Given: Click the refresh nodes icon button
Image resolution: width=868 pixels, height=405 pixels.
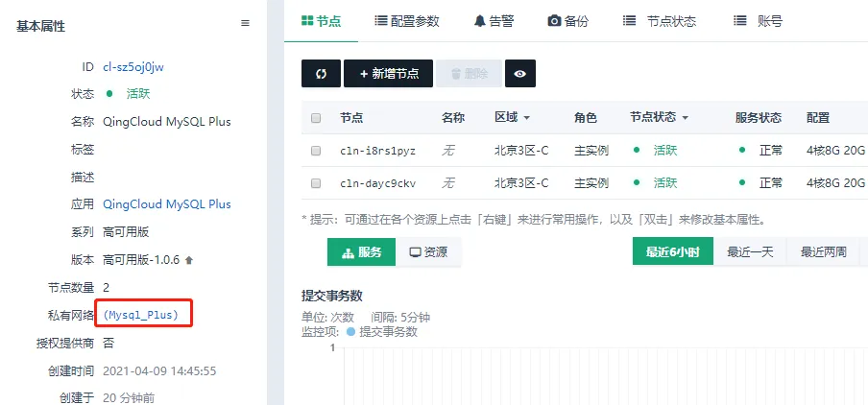Looking at the screenshot, I should pyautogui.click(x=321, y=74).
